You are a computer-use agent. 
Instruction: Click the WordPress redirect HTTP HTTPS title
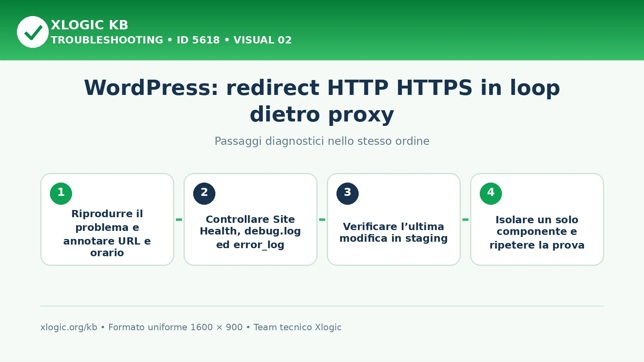click(x=322, y=101)
